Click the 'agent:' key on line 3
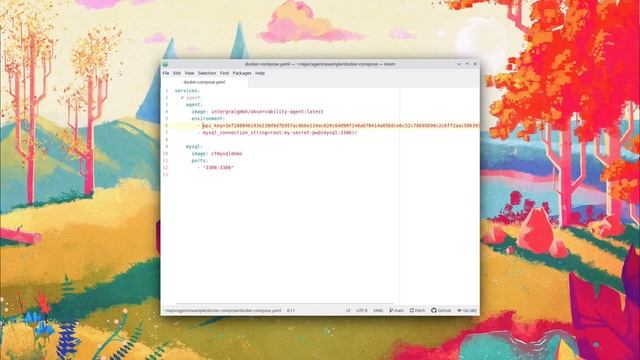This screenshot has height=360, width=640. click(194, 105)
